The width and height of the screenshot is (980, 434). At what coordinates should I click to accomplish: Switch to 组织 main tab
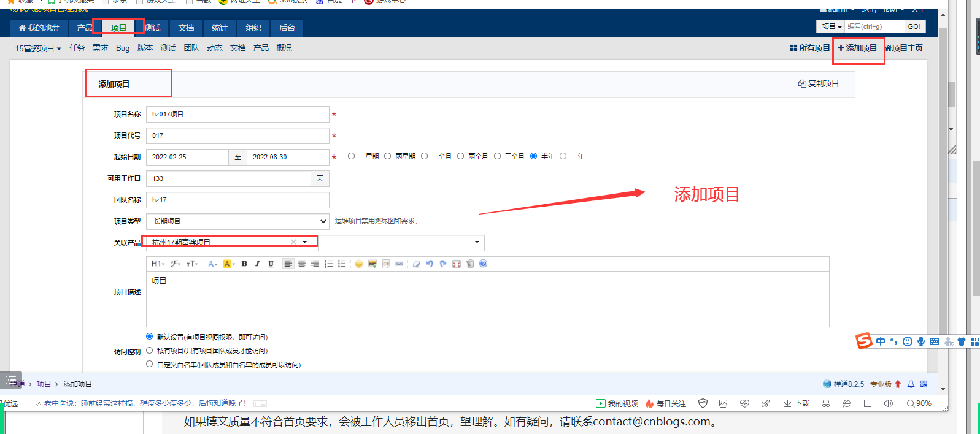point(253,28)
